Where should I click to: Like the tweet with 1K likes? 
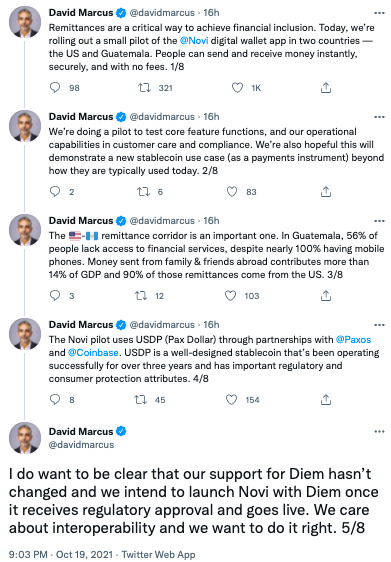coord(237,87)
